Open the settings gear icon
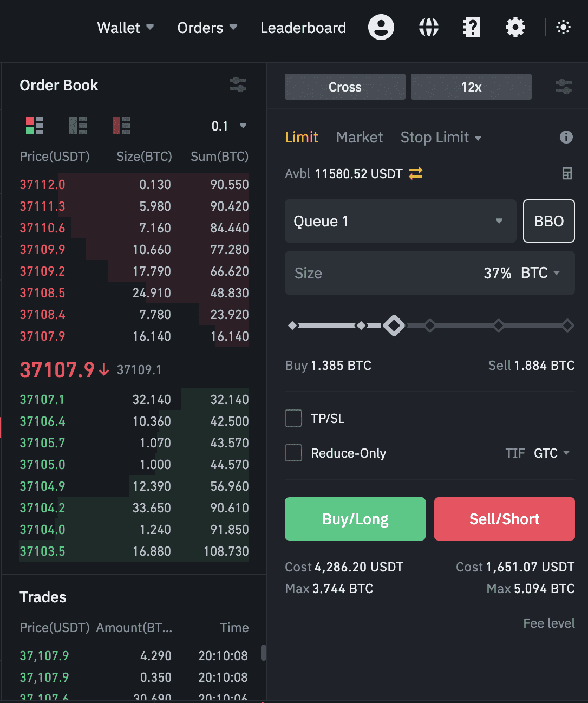The width and height of the screenshot is (588, 703). pos(515,27)
